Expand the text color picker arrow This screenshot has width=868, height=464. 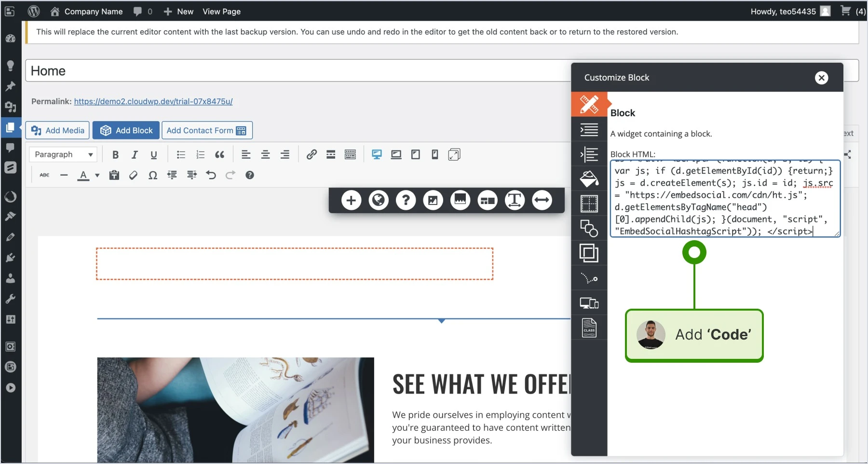97,176
